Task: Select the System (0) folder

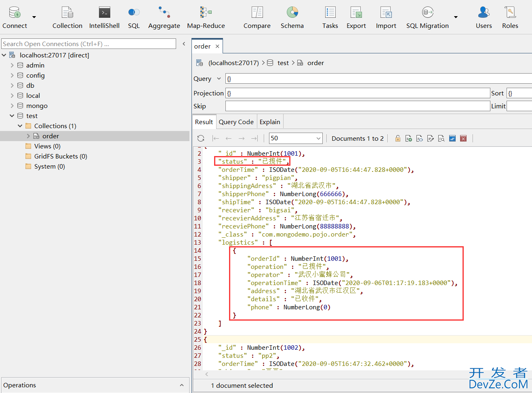Action: pyautogui.click(x=49, y=166)
